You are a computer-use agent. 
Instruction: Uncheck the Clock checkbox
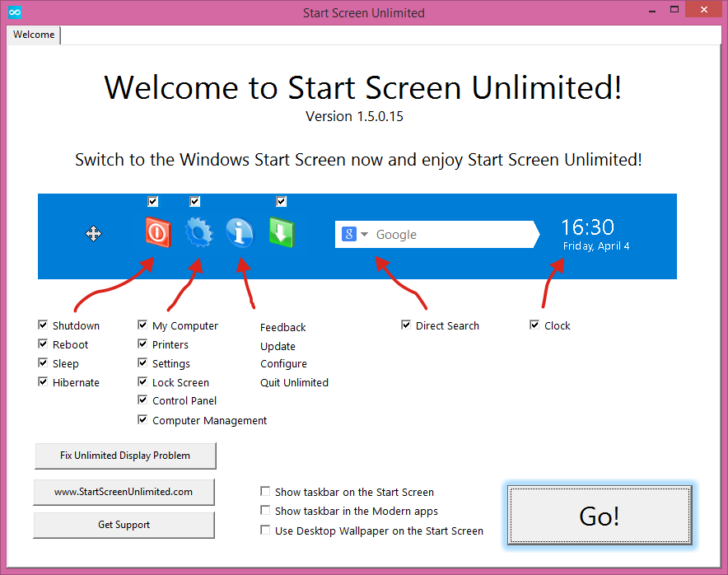[534, 325]
